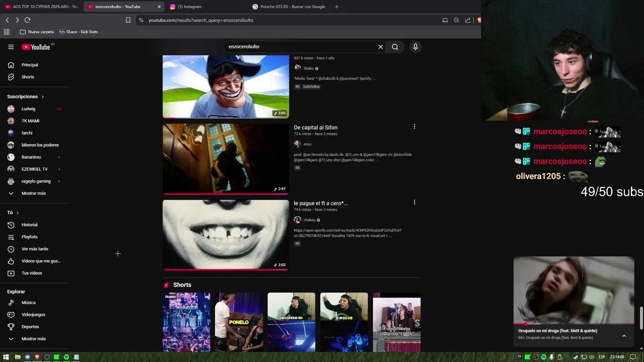The height and width of the screenshot is (362, 644).
Task: Expand the mini player track info chevron
Action: point(624,336)
